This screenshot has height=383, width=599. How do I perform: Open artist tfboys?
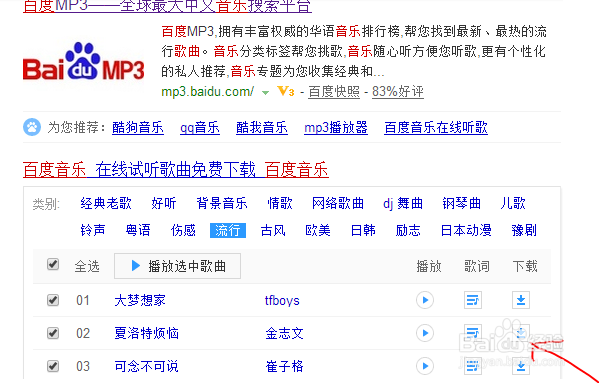click(x=282, y=301)
